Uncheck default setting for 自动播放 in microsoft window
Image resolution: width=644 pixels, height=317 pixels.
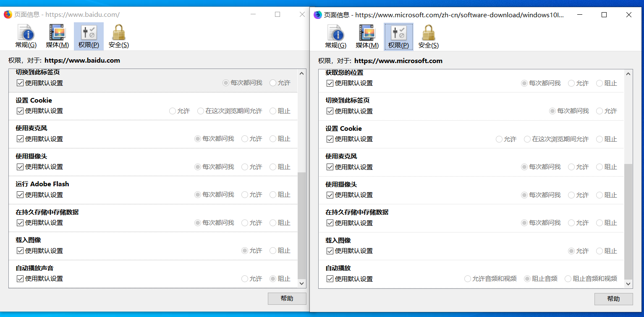pyautogui.click(x=330, y=279)
